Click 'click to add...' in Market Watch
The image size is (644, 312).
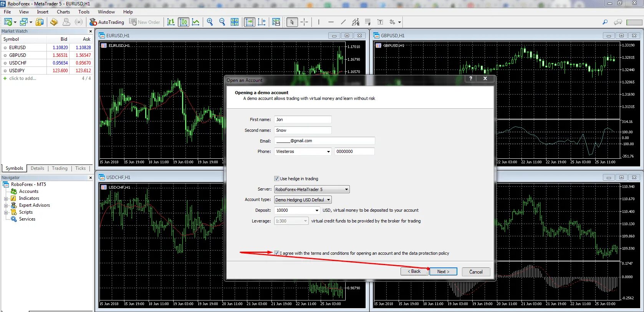(x=22, y=78)
